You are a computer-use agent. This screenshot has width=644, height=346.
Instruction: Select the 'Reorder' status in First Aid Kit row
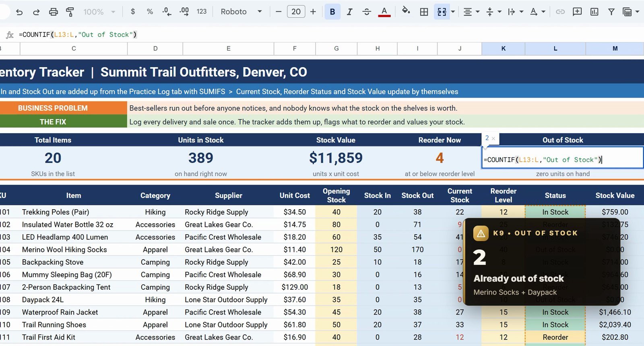tap(555, 337)
